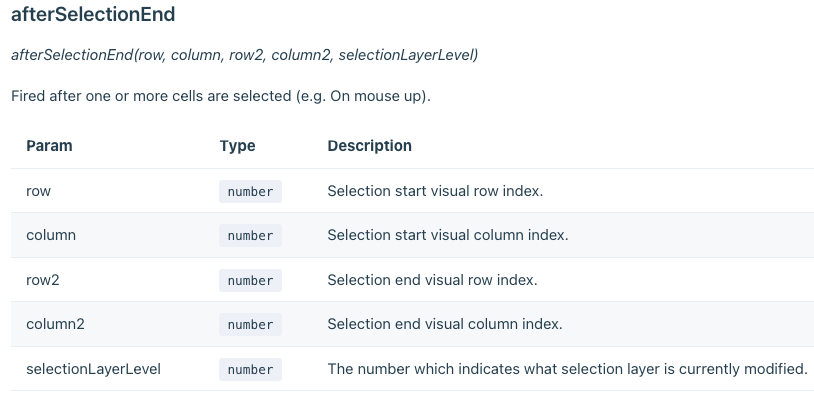
Task: Click 'Selection start visual row index' description
Action: pyautogui.click(x=435, y=191)
